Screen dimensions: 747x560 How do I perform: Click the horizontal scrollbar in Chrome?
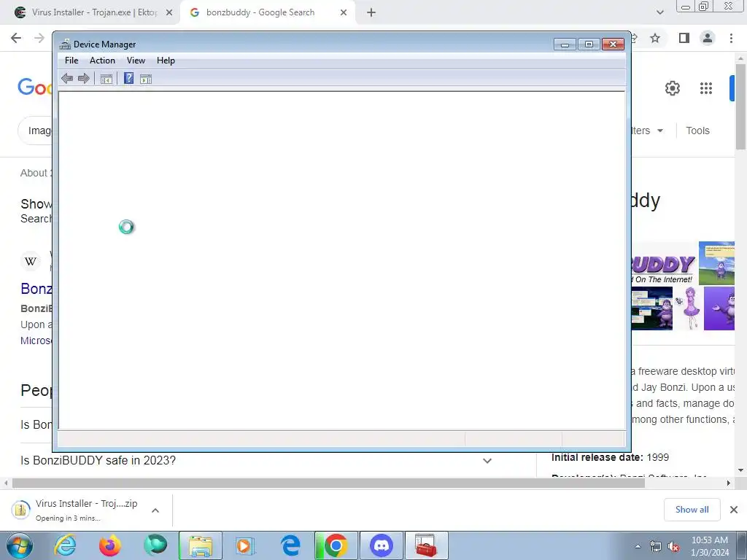[x=328, y=483]
